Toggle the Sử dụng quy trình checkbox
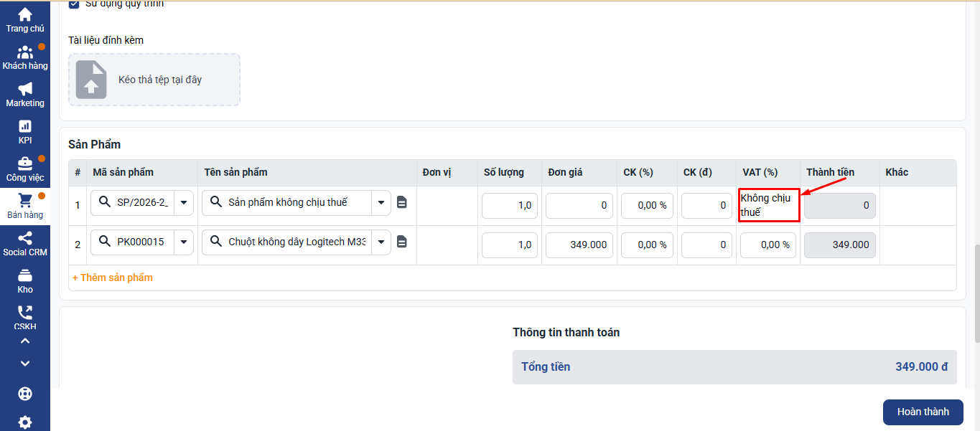 tap(74, 4)
